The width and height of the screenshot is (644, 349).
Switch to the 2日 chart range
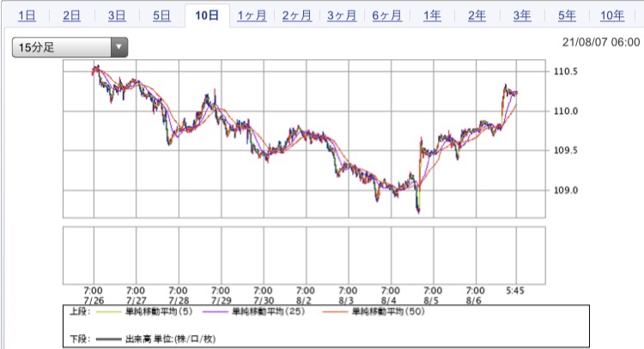(71, 16)
